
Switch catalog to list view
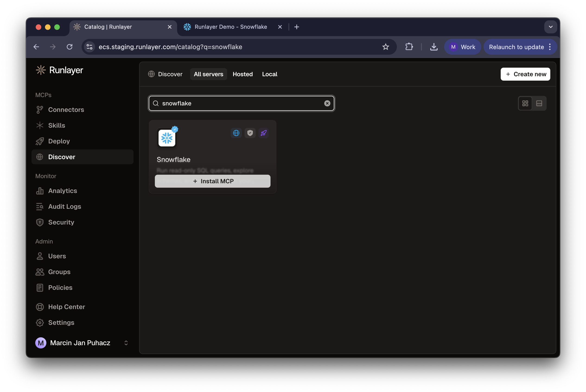[x=539, y=103]
